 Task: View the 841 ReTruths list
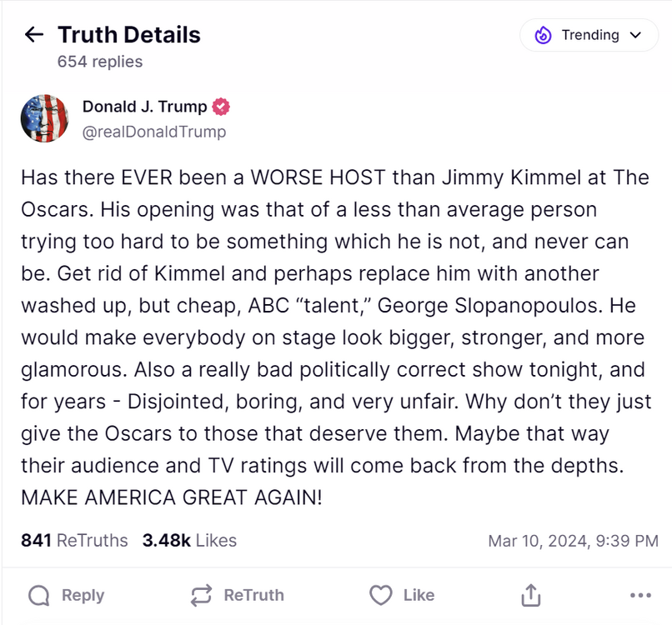[x=74, y=540]
